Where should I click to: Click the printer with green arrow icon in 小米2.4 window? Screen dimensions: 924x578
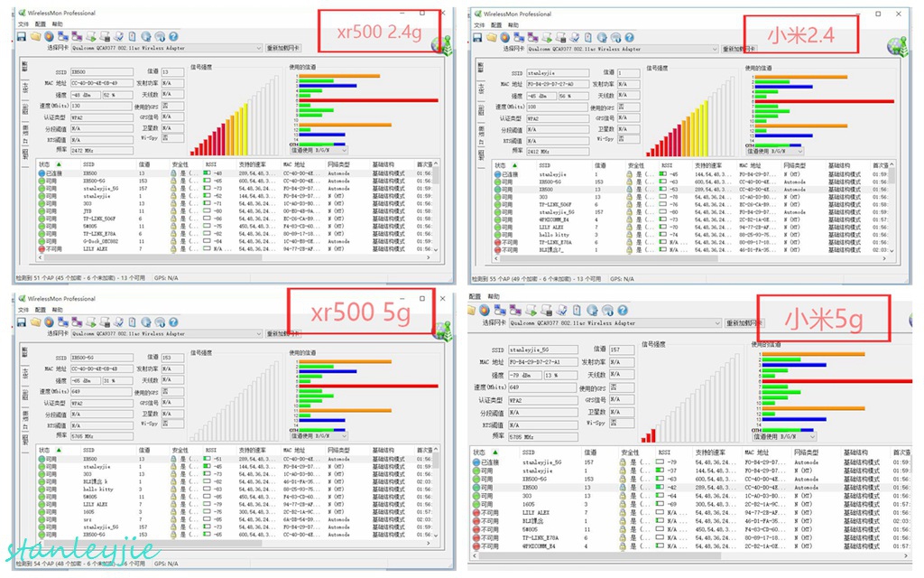pos(547,37)
